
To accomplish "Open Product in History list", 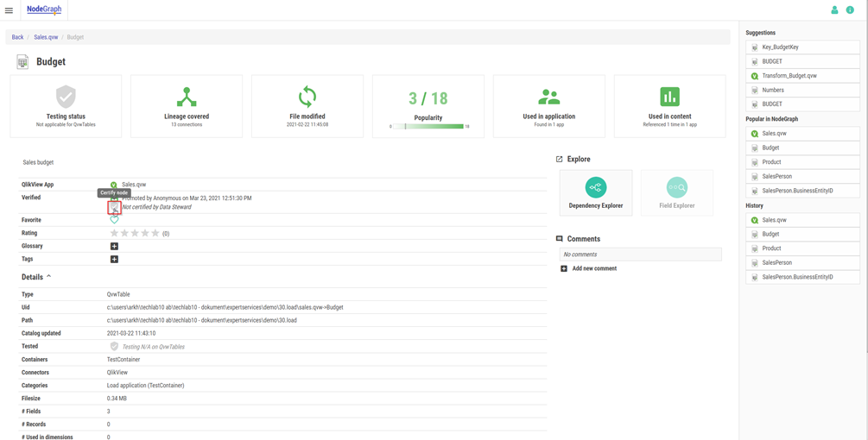I will tap(802, 248).
